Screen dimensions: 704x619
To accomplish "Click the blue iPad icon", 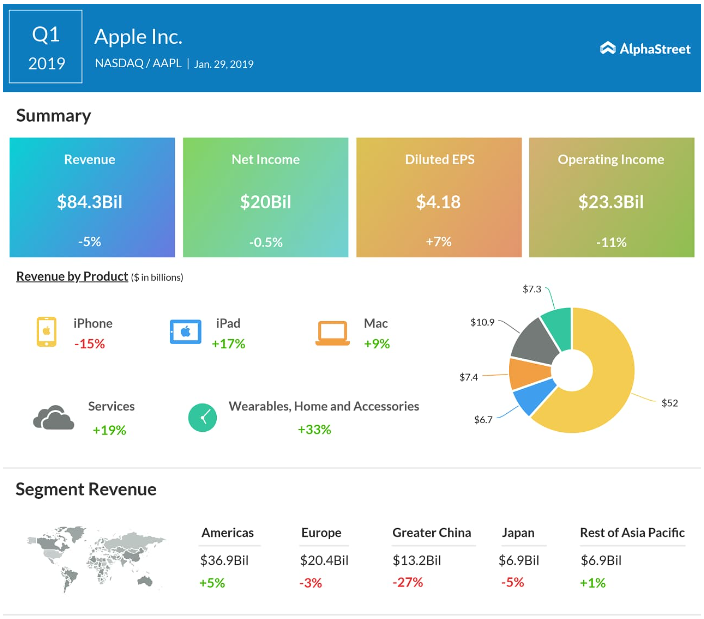I will (x=186, y=332).
